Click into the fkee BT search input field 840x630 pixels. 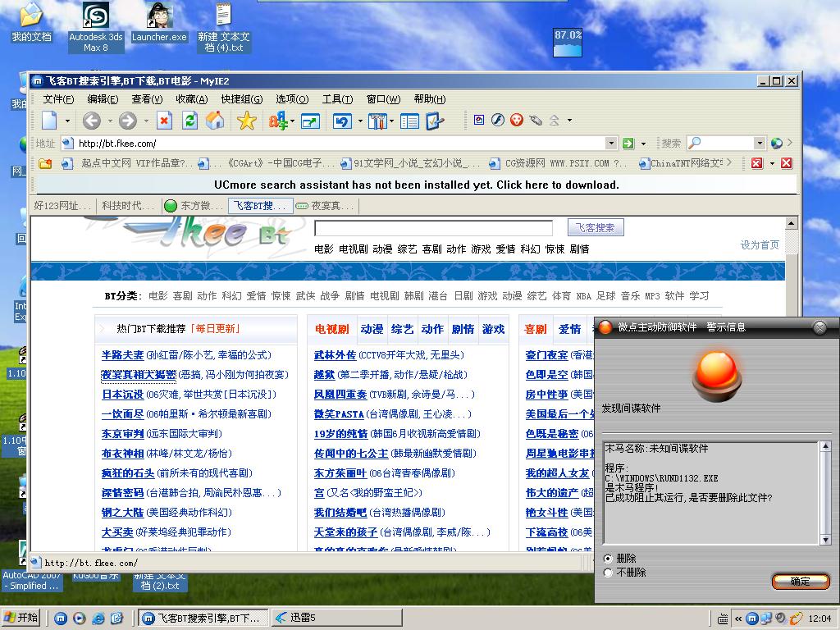[x=433, y=228]
